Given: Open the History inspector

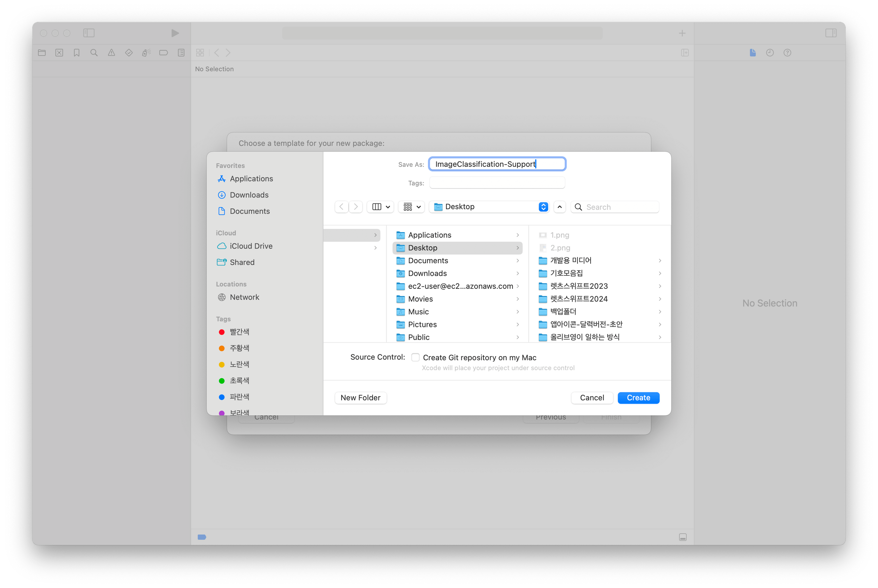Looking at the screenshot, I should 770,52.
